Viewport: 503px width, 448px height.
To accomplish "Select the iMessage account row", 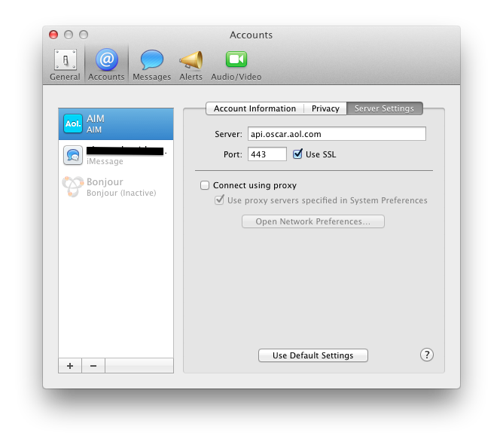I will click(116, 156).
